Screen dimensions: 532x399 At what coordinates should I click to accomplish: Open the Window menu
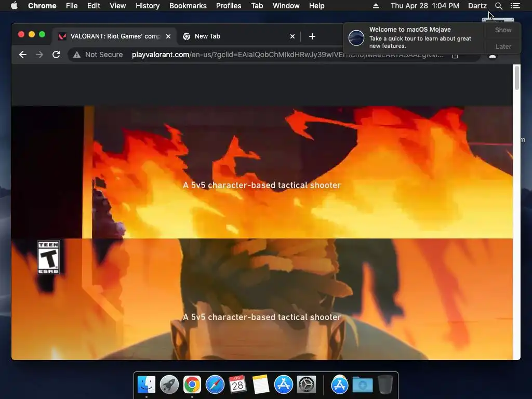(286, 6)
